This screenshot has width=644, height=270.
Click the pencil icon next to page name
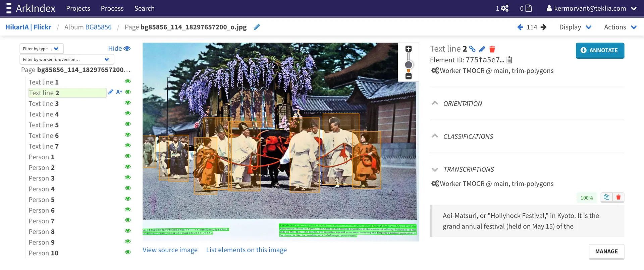[x=257, y=27]
